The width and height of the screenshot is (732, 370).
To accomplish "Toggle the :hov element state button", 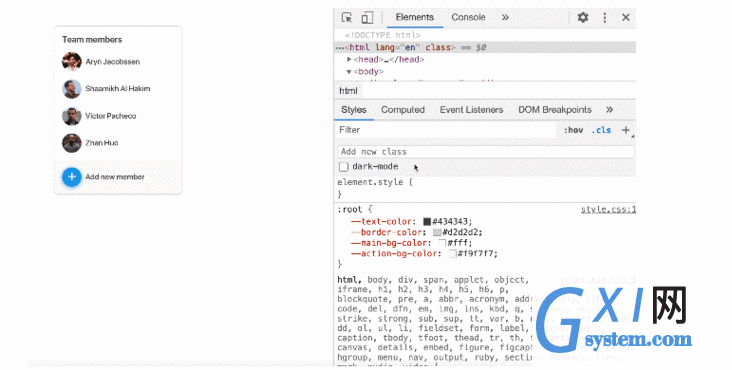I will click(x=573, y=130).
